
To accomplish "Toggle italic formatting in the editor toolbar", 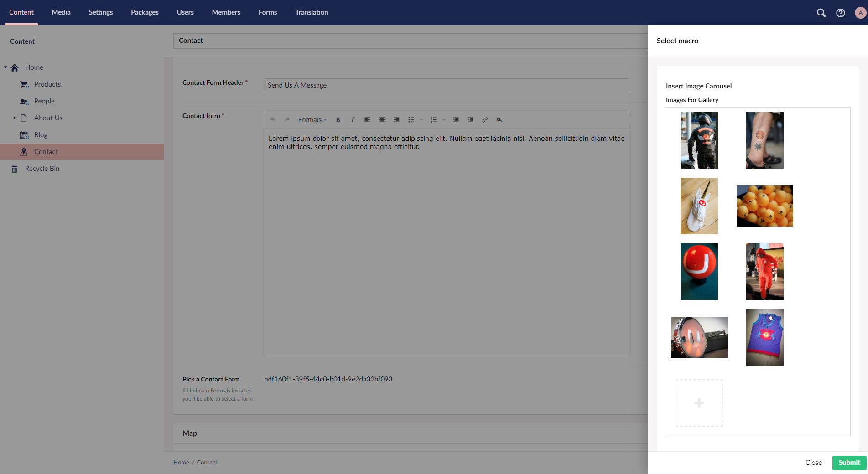I will pos(353,120).
